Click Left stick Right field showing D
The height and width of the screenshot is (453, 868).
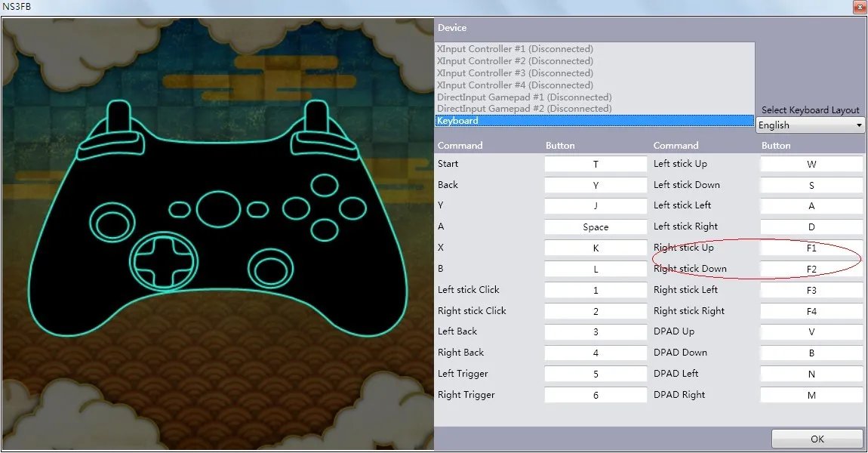[x=811, y=227]
